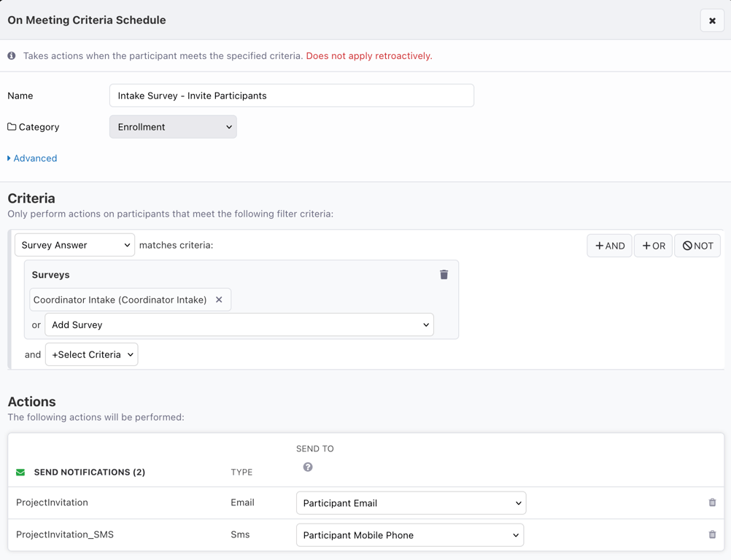This screenshot has height=560, width=731.
Task: Apply NOT to the criteria
Action: pos(697,246)
